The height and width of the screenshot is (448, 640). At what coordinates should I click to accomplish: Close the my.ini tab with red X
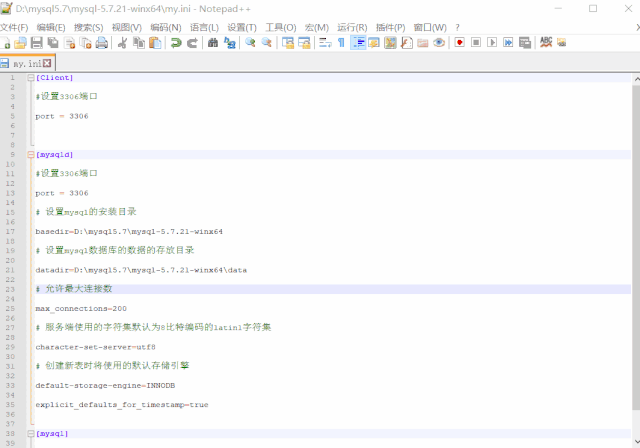pyautogui.click(x=46, y=63)
